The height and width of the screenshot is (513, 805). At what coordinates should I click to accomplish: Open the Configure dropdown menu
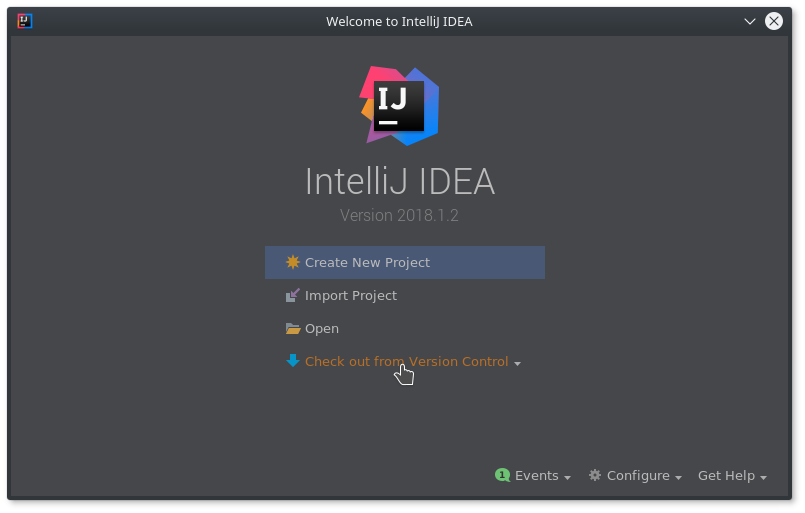[x=644, y=476]
